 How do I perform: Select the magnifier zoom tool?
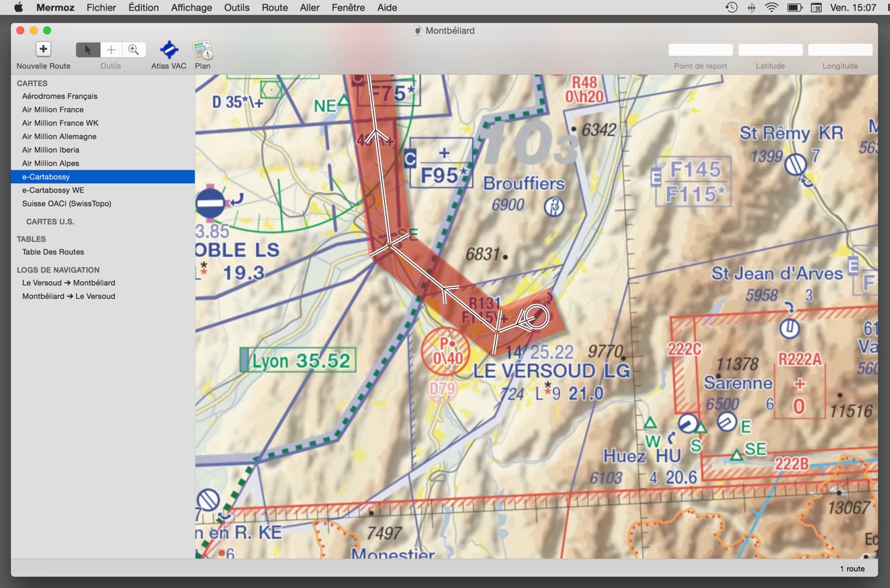pyautogui.click(x=134, y=50)
